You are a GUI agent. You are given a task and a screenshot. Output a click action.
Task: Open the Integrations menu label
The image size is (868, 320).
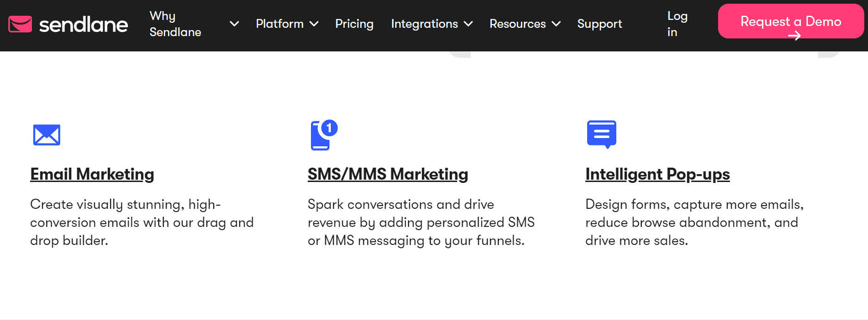(x=424, y=24)
